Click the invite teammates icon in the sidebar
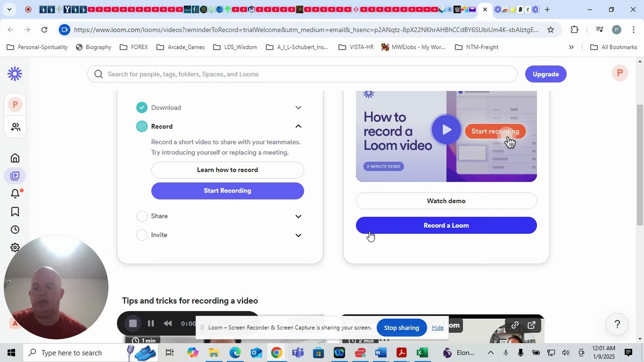This screenshot has width=644, height=362. coord(15,127)
